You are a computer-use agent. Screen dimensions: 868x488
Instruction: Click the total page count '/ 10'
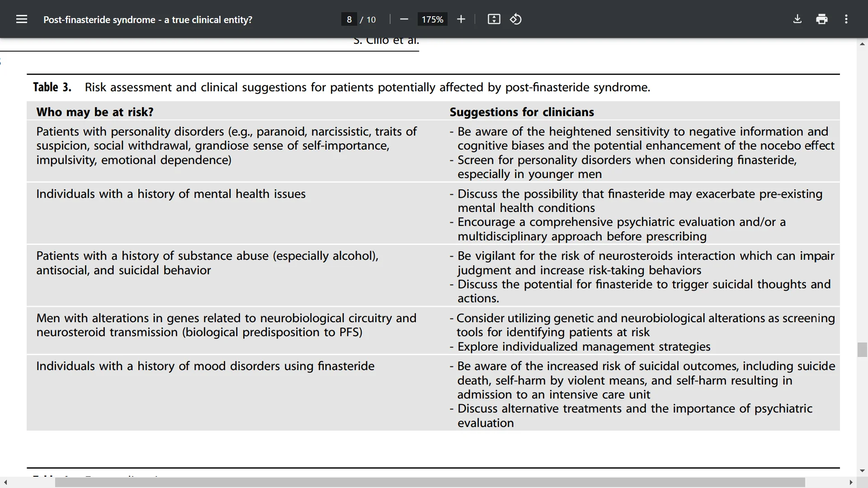[x=368, y=19]
